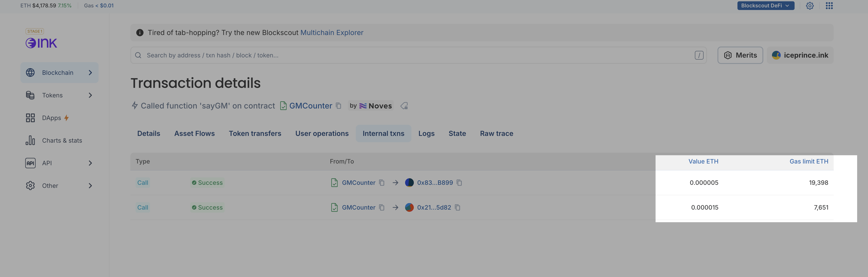Copy address 0x83...B899
Screen dimensions: 868x277
pos(459,183)
